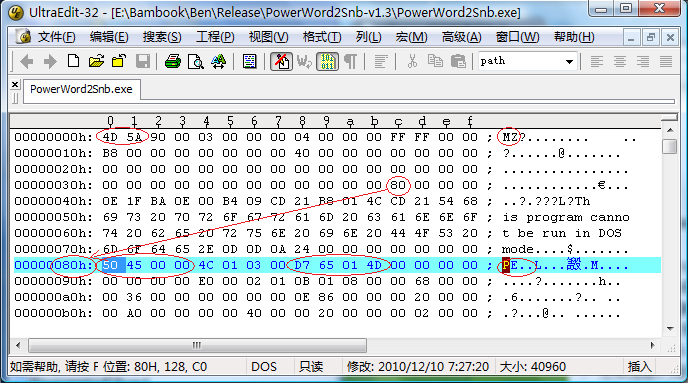Click the horizontal scrollbar thumb
Image resolution: width=688 pixels, height=383 pixels.
click(197, 346)
